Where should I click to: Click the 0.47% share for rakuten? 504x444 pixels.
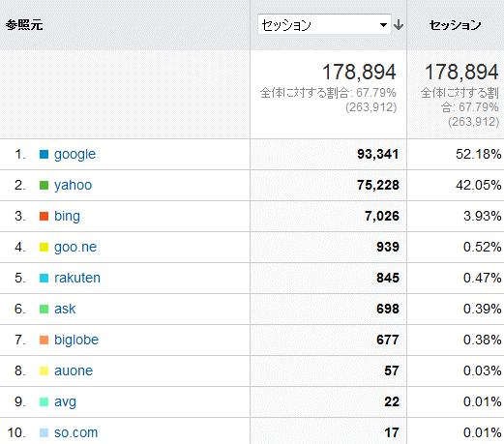click(x=483, y=278)
